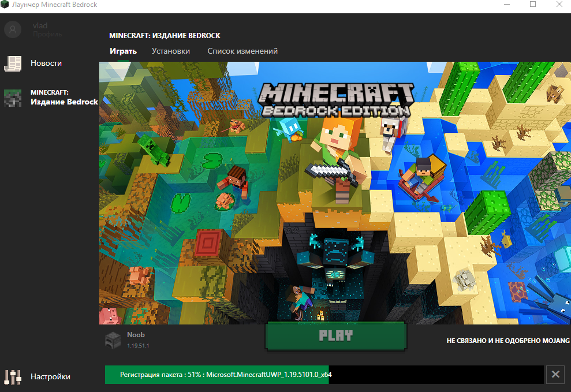Viewport: 571px width, 392px height.
Task: Click the package registration progress bar
Action: [324, 375]
